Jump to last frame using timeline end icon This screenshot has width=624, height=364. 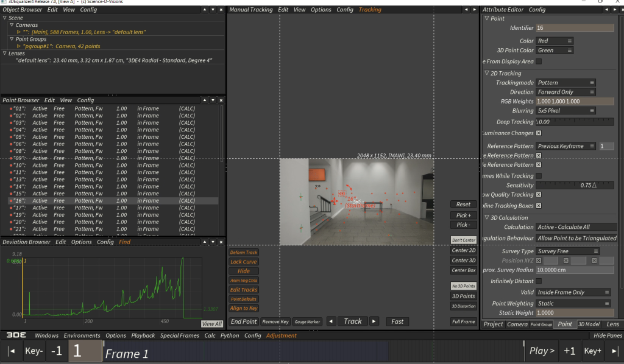pos(614,351)
